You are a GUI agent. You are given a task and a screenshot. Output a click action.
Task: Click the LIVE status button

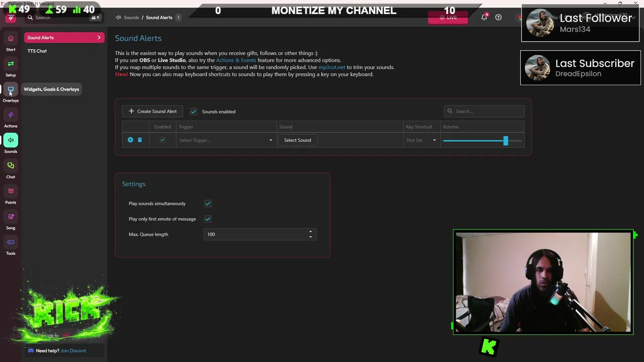click(x=448, y=18)
